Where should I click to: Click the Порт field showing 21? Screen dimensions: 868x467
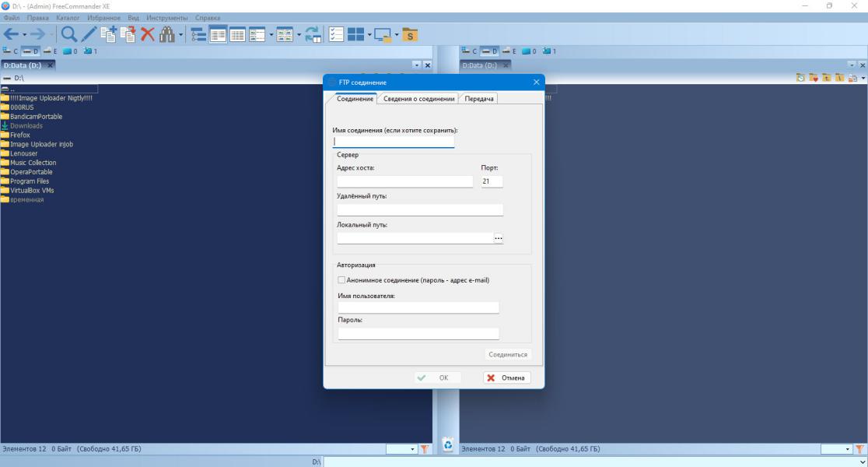click(492, 181)
